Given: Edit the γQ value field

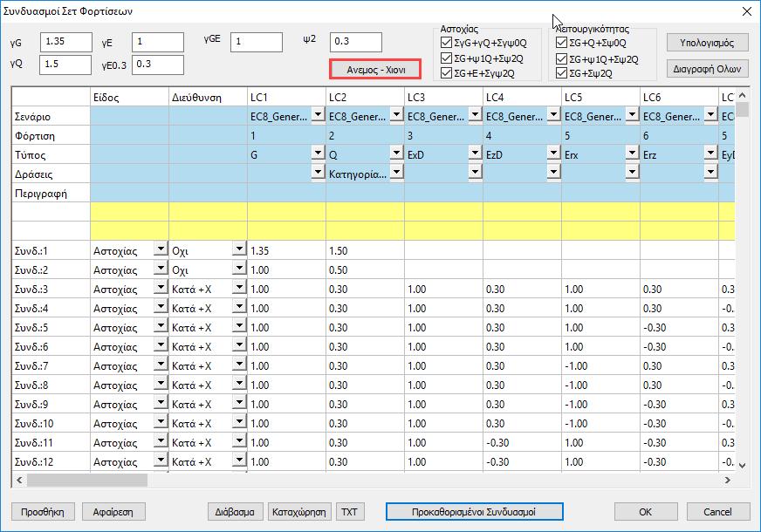Looking at the screenshot, I should 65,65.
